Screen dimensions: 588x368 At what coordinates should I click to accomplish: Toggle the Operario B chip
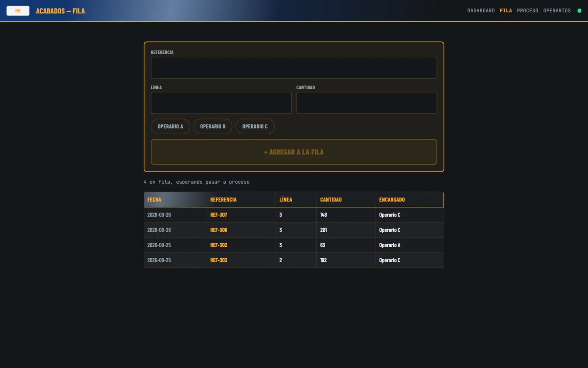tap(212, 126)
